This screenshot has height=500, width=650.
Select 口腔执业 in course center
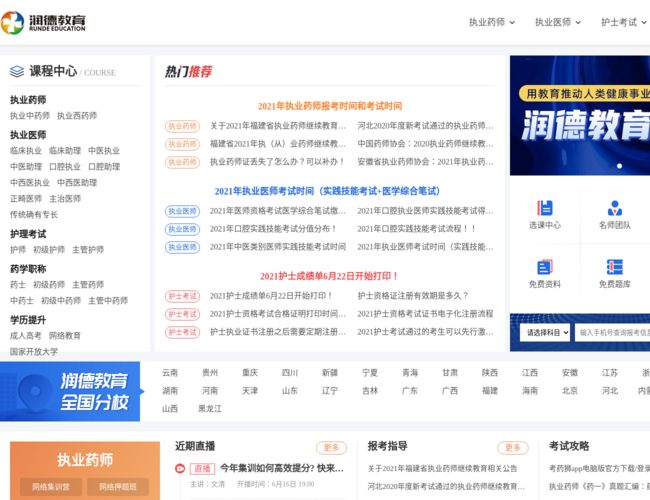(65, 167)
